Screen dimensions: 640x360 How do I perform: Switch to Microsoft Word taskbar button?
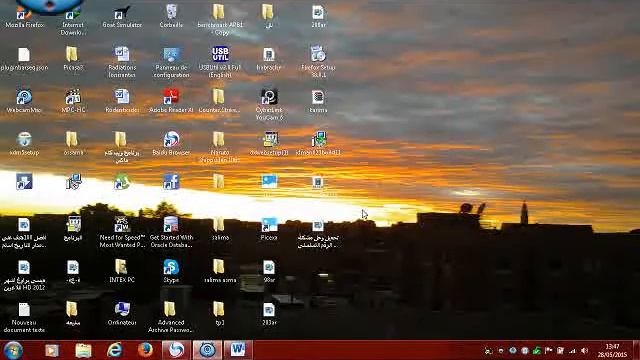[238, 350]
